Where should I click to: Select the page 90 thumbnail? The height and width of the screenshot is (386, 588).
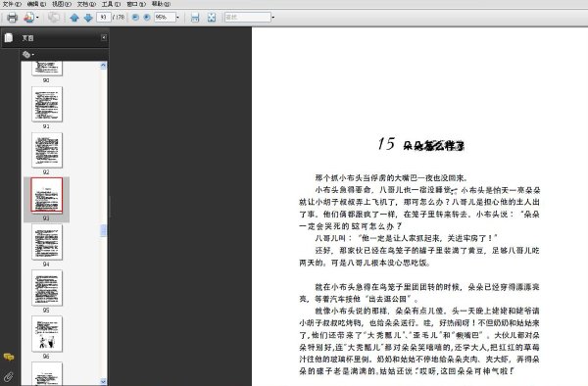[x=46, y=69]
